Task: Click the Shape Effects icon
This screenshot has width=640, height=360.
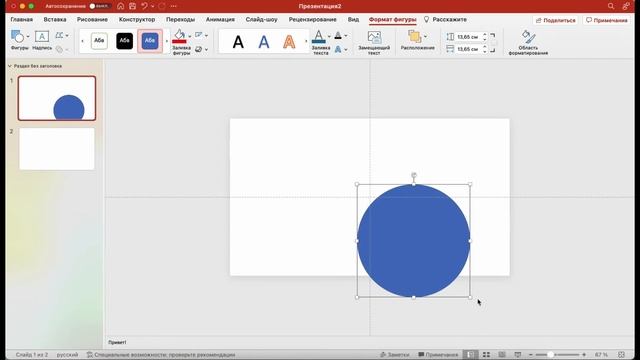Action: coord(199,49)
